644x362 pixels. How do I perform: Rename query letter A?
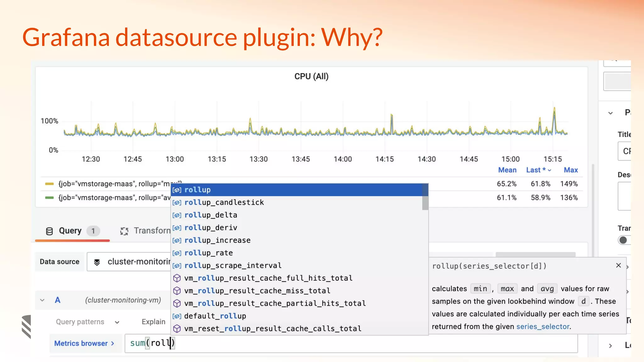(x=58, y=300)
